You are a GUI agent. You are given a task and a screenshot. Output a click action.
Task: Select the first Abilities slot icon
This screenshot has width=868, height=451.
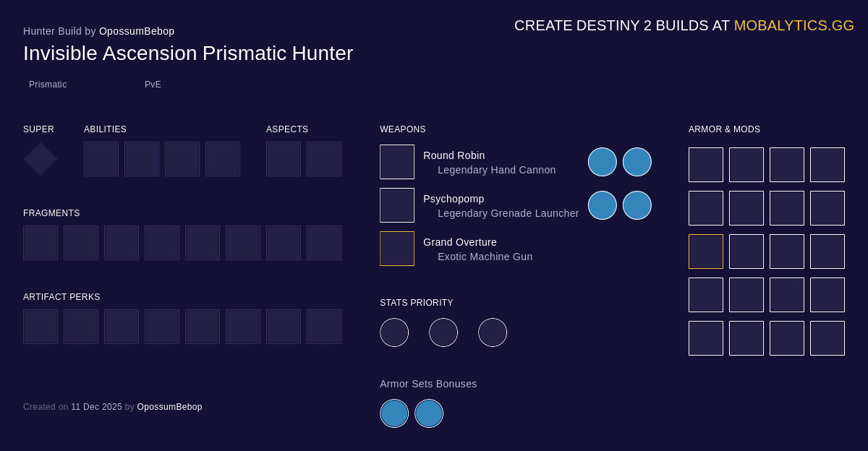tap(101, 159)
